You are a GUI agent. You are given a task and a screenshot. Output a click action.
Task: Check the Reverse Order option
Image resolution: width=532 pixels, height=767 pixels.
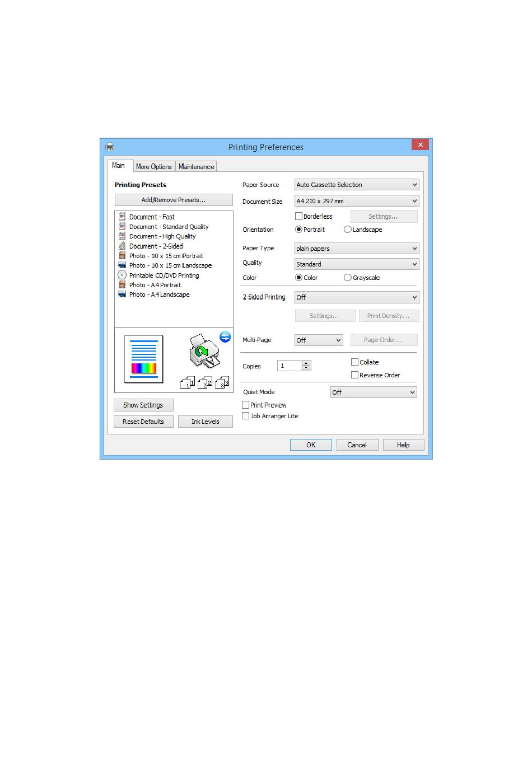[354, 375]
